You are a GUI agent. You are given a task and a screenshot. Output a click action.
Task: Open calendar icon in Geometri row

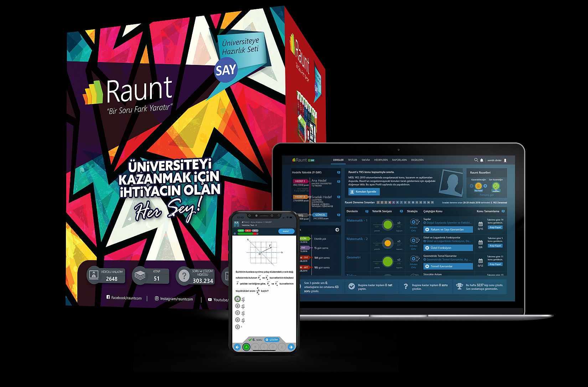(480, 261)
